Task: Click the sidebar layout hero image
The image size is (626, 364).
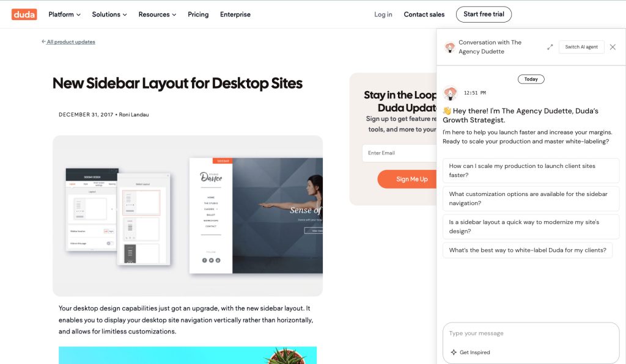Action: click(x=188, y=216)
